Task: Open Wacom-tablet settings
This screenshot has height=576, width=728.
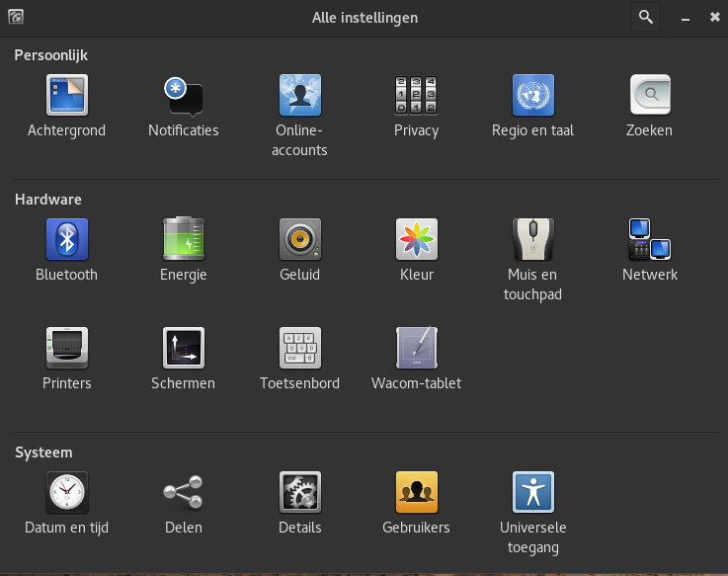Action: [x=417, y=359]
